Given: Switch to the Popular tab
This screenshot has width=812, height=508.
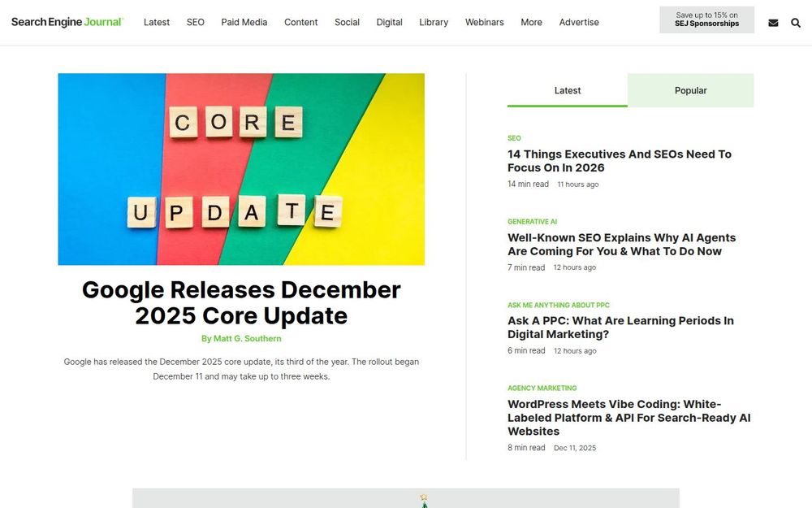Looking at the screenshot, I should click(691, 90).
